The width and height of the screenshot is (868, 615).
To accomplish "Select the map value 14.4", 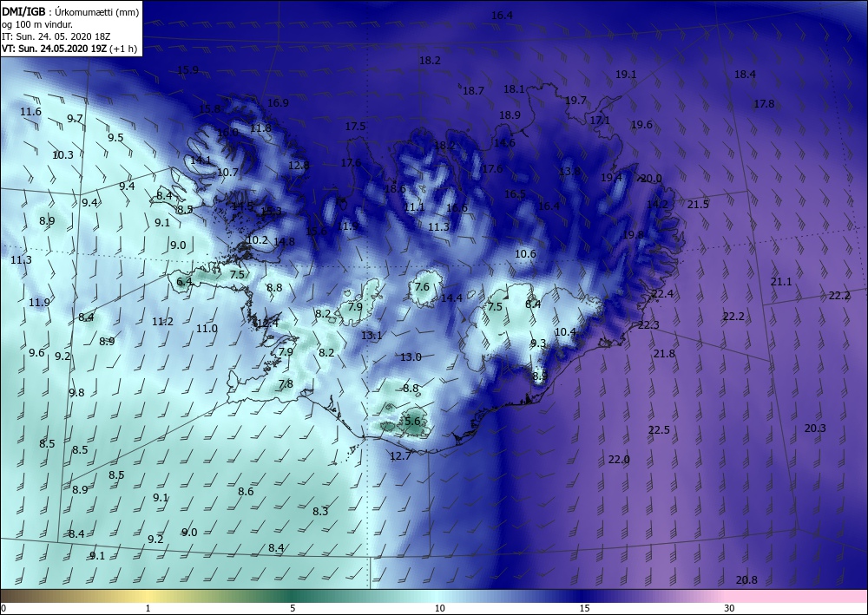I will (451, 298).
